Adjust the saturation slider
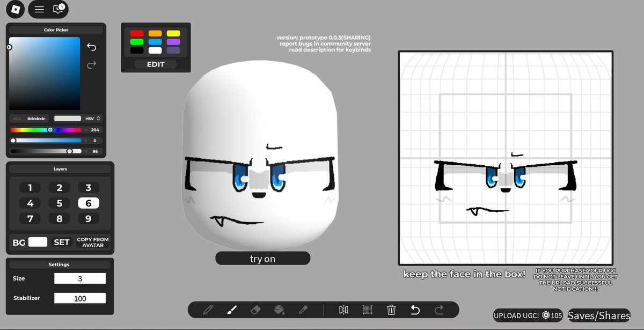Image resolution: width=644 pixels, height=330 pixels. click(x=46, y=141)
